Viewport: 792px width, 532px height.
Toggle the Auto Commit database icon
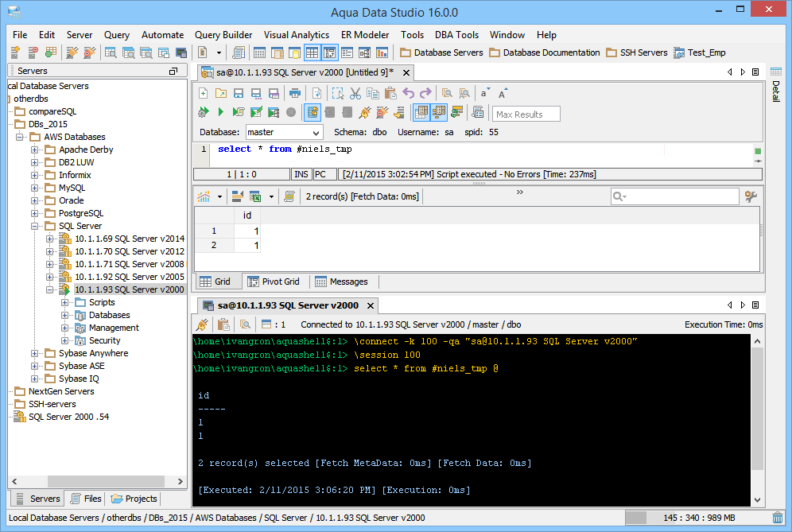pyautogui.click(x=313, y=112)
